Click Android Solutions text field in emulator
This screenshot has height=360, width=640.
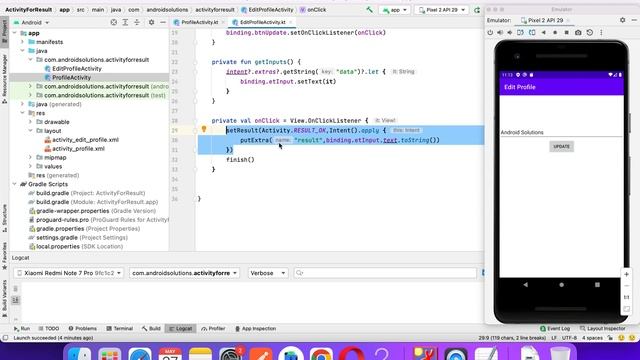[x=561, y=132]
